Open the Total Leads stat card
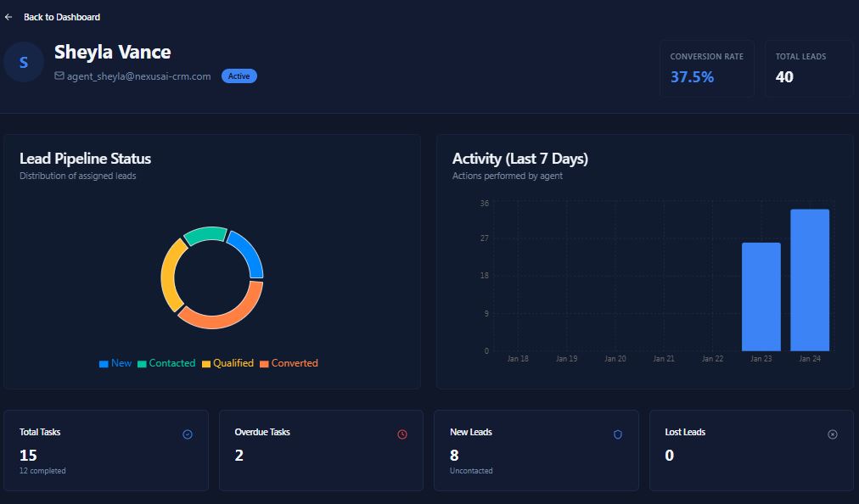Image resolution: width=859 pixels, height=504 pixels. (808, 68)
